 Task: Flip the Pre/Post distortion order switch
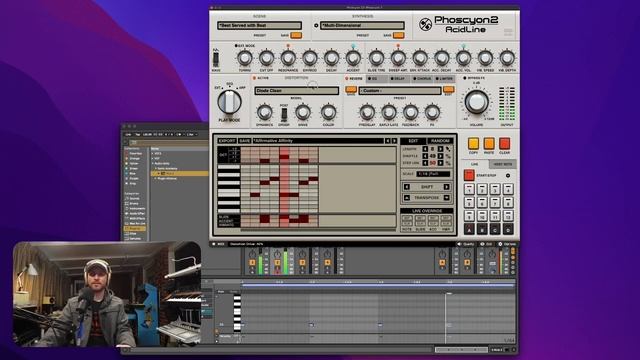pos(284,114)
